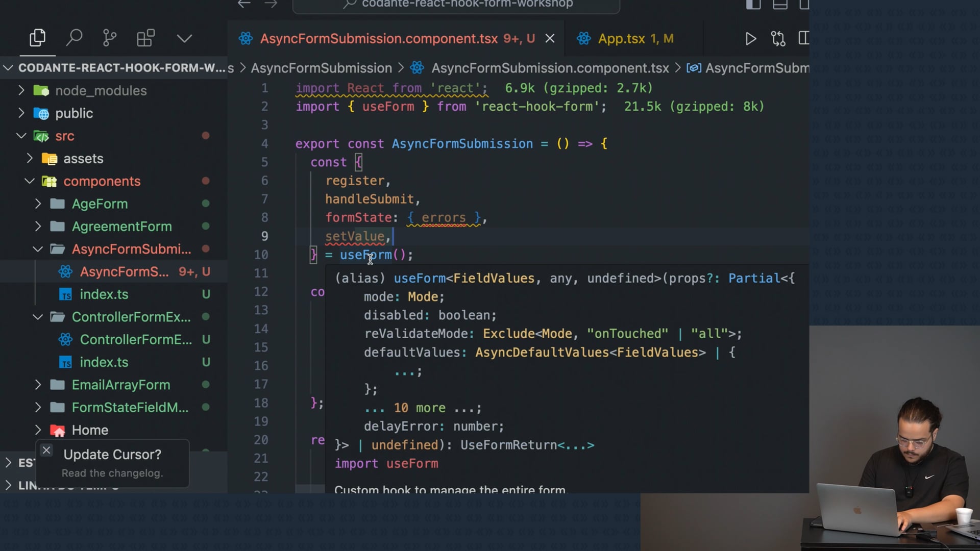This screenshot has height=551, width=980.
Task: Open the Explorer view icon
Action: 37,38
